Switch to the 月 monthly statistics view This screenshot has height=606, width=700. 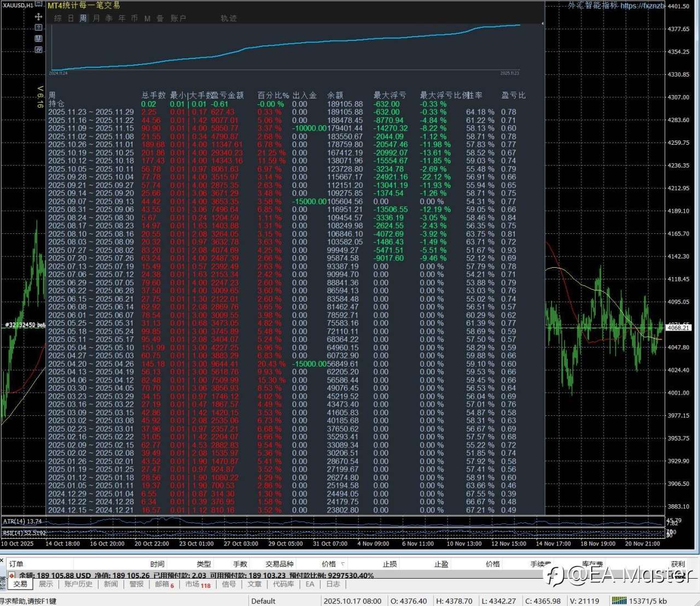96,18
